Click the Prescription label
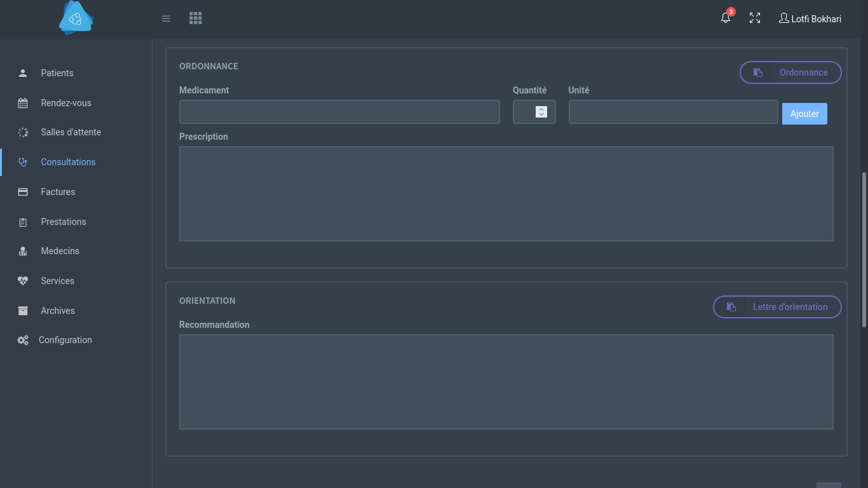This screenshot has height=488, width=868. point(203,137)
